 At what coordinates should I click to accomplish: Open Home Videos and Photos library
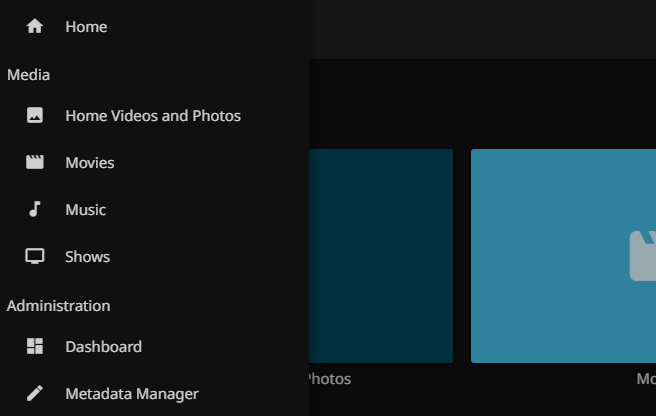(154, 116)
